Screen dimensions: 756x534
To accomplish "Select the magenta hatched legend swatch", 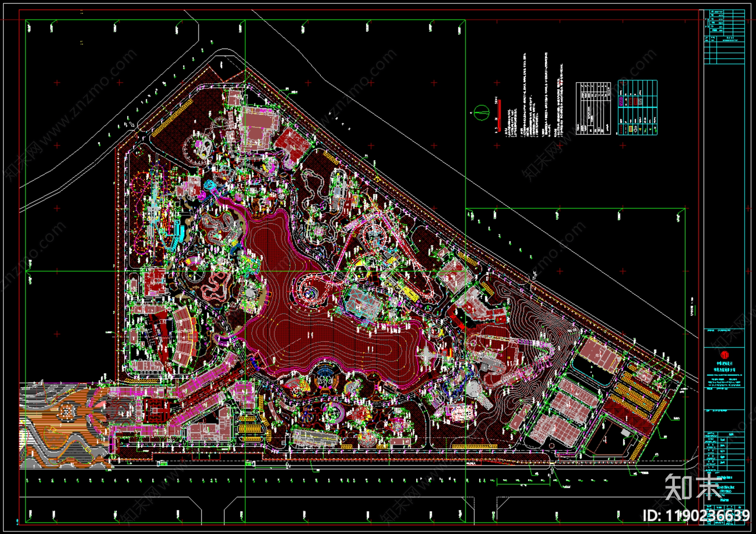I will tap(621, 102).
